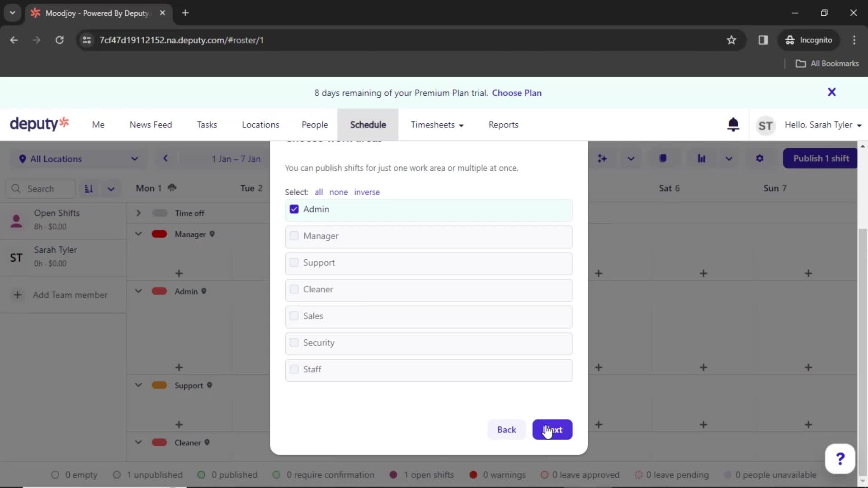Click the bar chart view icon

702,159
